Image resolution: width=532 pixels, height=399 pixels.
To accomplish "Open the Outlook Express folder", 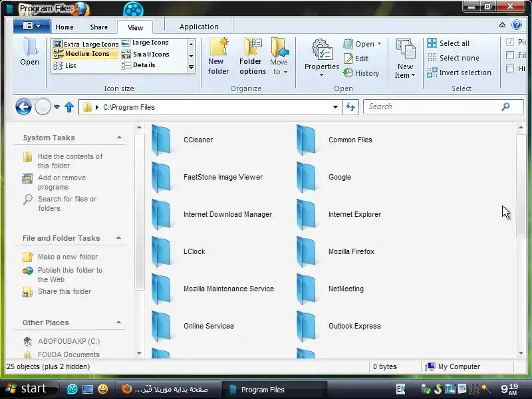I will (338, 326).
